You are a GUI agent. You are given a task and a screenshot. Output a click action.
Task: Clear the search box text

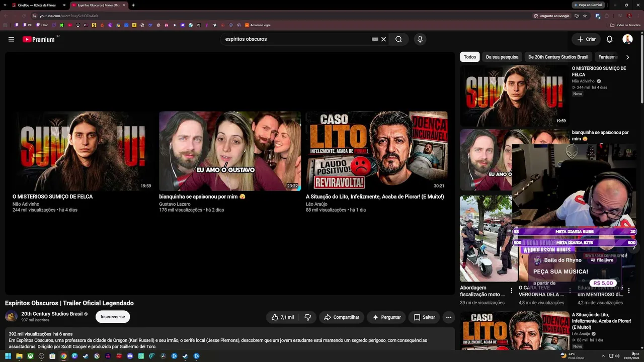(x=383, y=39)
